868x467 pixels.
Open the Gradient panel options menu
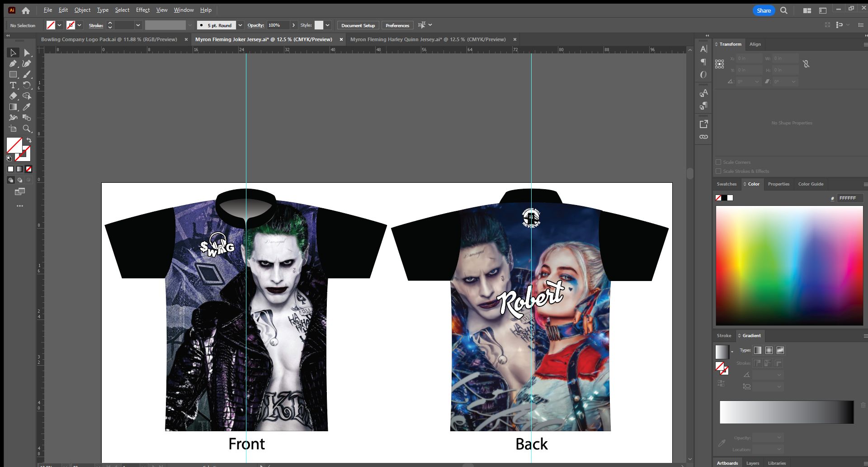click(865, 336)
